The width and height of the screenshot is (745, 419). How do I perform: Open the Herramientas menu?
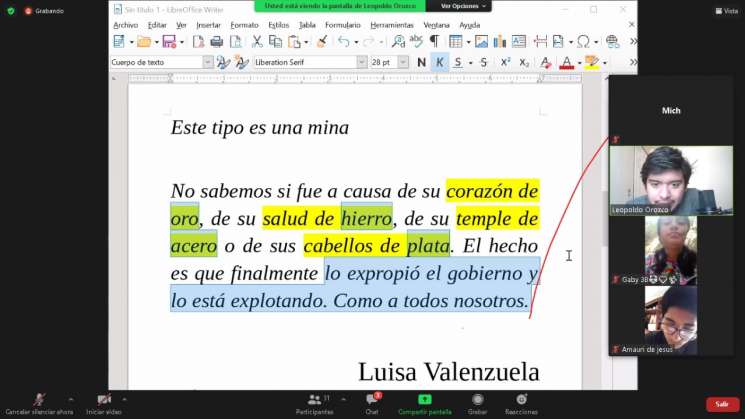tap(392, 25)
